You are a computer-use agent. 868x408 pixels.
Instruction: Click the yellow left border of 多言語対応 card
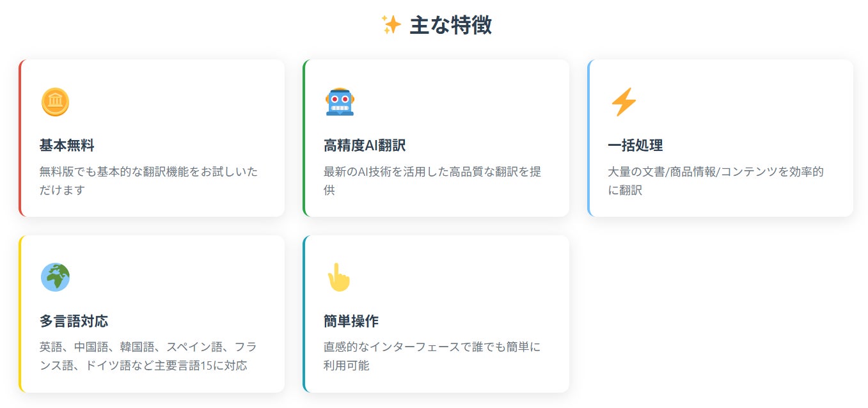pos(20,313)
